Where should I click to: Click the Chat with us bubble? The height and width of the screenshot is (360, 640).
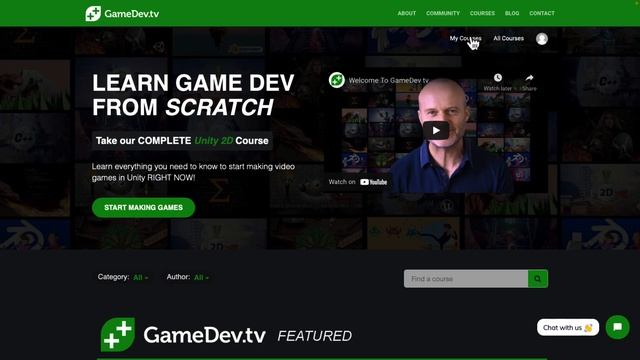pyautogui.click(x=568, y=327)
